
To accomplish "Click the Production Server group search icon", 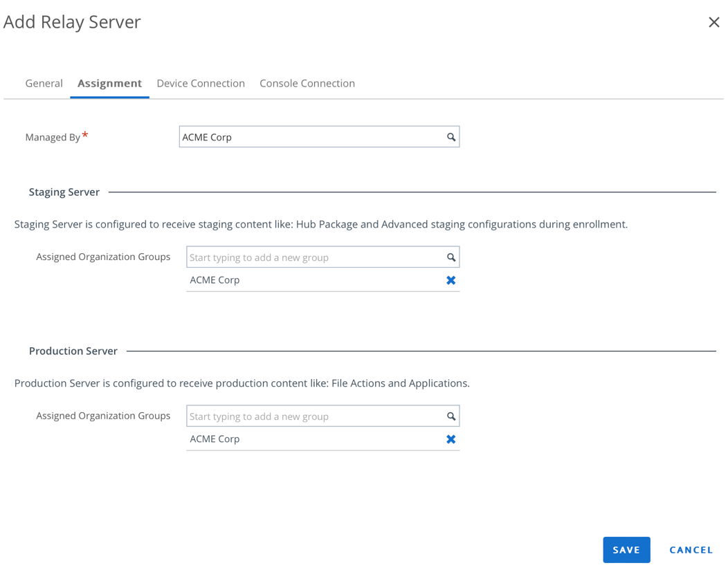I will [451, 416].
